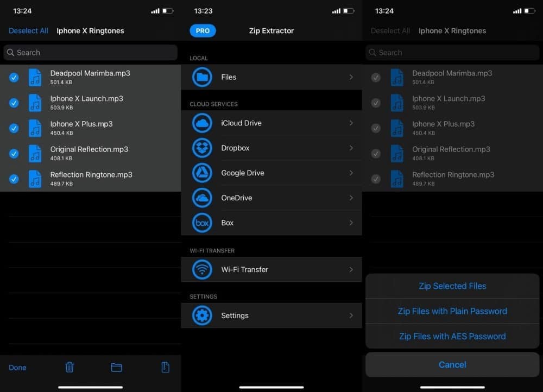Delete selected files with trash icon
The image size is (543, 392).
(x=70, y=368)
